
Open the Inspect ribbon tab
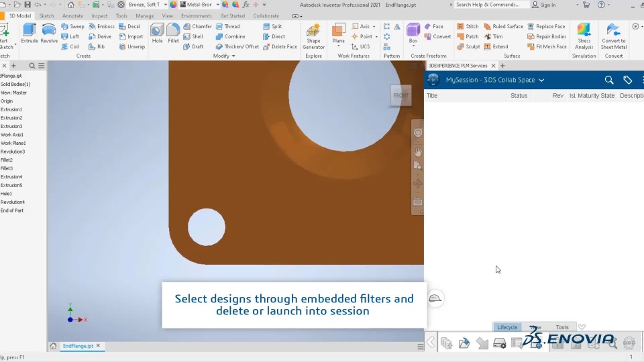coord(99,16)
